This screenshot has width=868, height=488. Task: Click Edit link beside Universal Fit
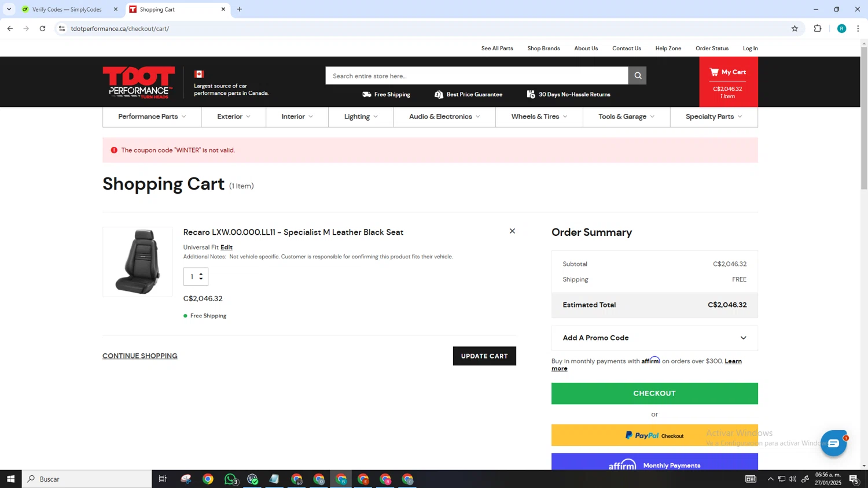[226, 247]
